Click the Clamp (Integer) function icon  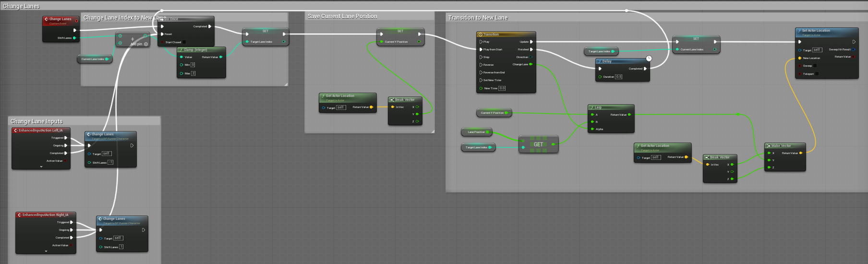[181, 50]
